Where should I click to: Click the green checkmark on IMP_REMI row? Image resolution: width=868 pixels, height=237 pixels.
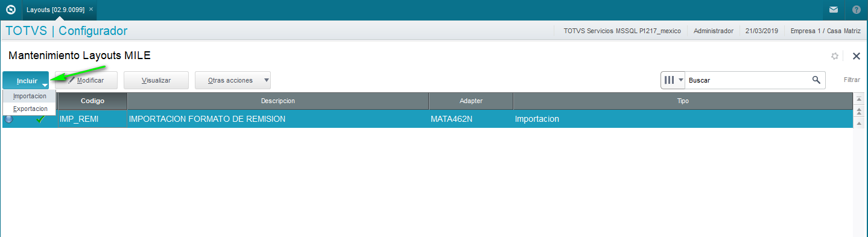tap(40, 119)
